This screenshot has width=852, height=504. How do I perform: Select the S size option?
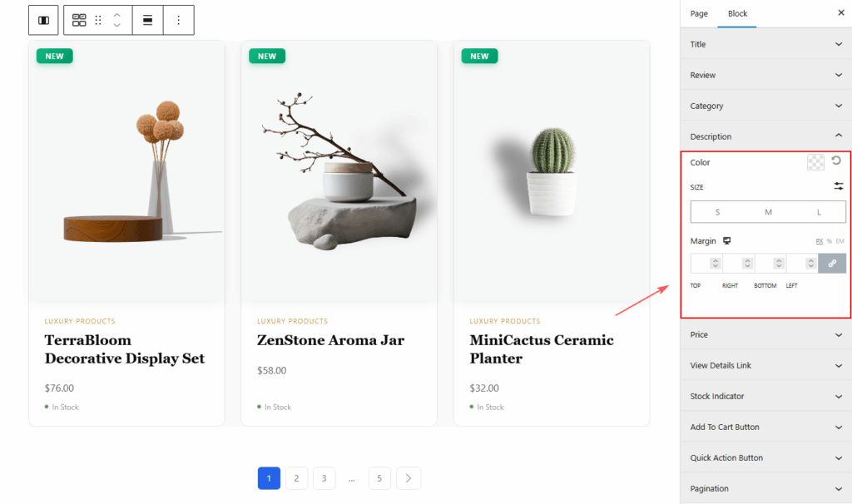717,212
